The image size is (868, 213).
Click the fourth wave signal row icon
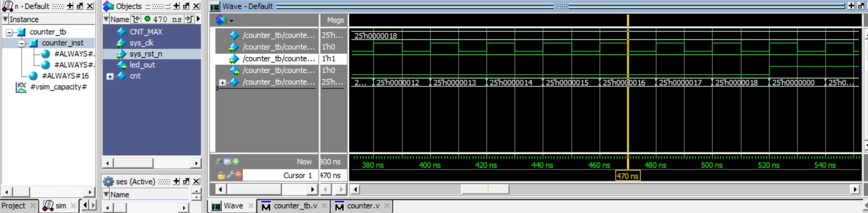(x=234, y=71)
